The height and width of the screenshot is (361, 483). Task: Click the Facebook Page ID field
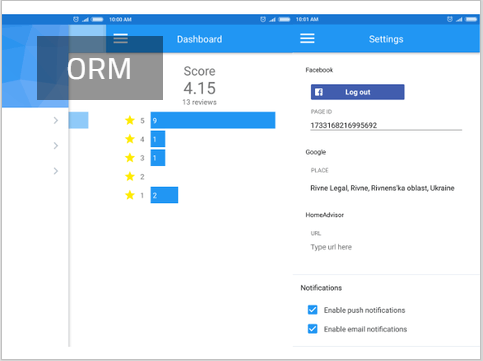click(386, 125)
